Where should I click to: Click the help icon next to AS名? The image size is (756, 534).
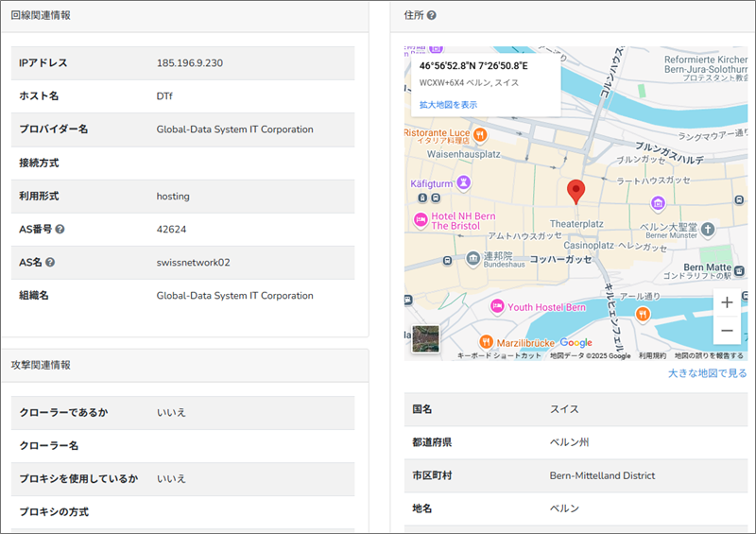pos(50,263)
